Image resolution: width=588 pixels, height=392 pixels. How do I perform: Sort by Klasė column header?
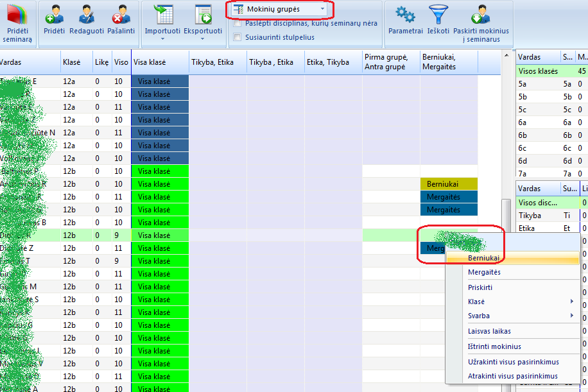(71, 63)
